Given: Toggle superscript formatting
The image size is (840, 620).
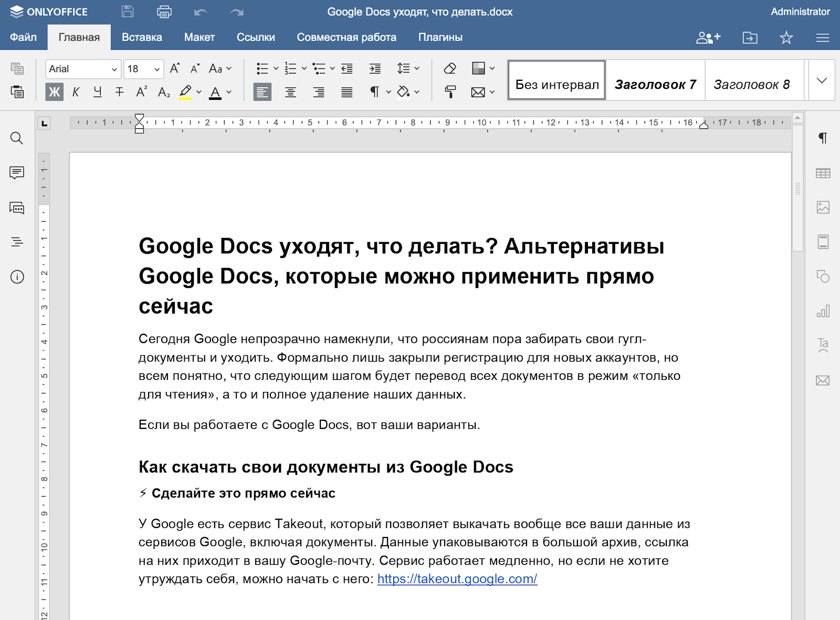Looking at the screenshot, I should 142,92.
